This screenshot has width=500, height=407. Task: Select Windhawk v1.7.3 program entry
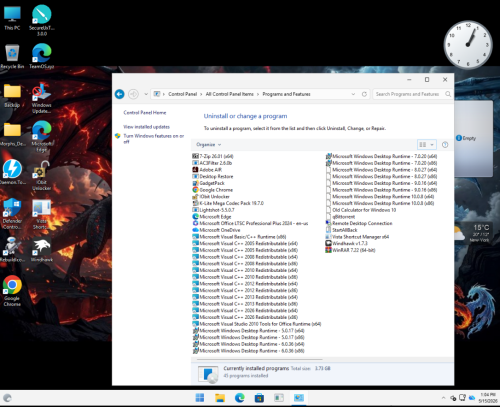pos(347,243)
